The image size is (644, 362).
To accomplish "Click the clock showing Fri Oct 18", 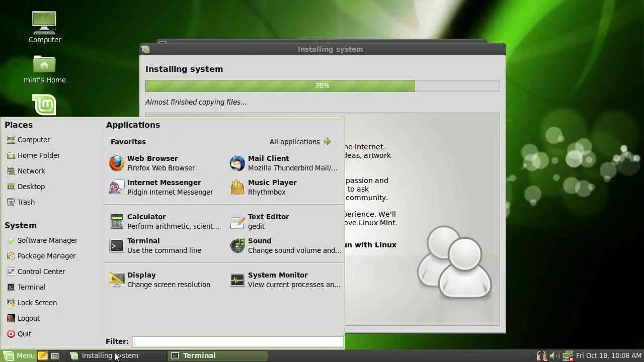I will pos(609,355).
